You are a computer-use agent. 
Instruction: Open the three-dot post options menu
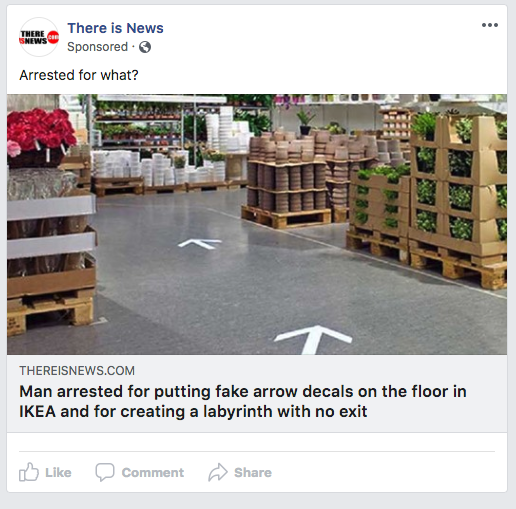(490, 25)
